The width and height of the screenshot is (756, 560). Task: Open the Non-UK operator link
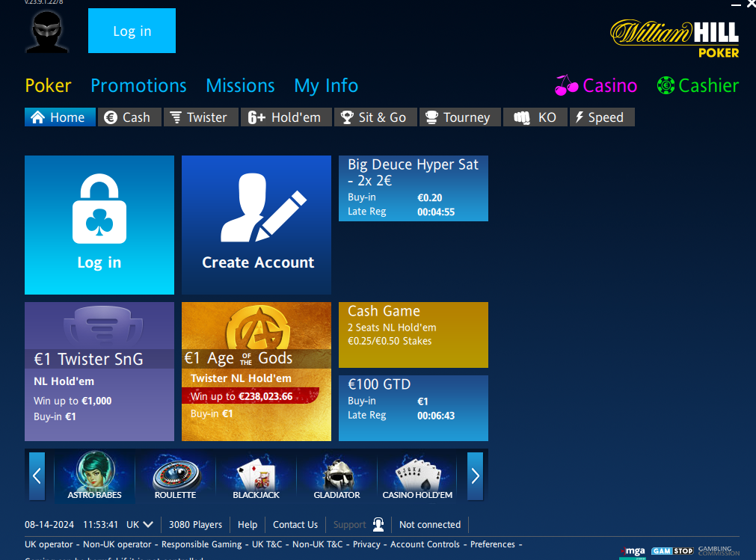[x=117, y=544]
